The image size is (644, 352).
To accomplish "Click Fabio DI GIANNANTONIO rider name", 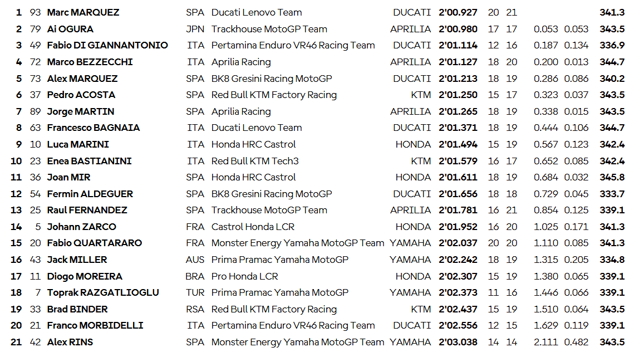I will click(x=107, y=45).
